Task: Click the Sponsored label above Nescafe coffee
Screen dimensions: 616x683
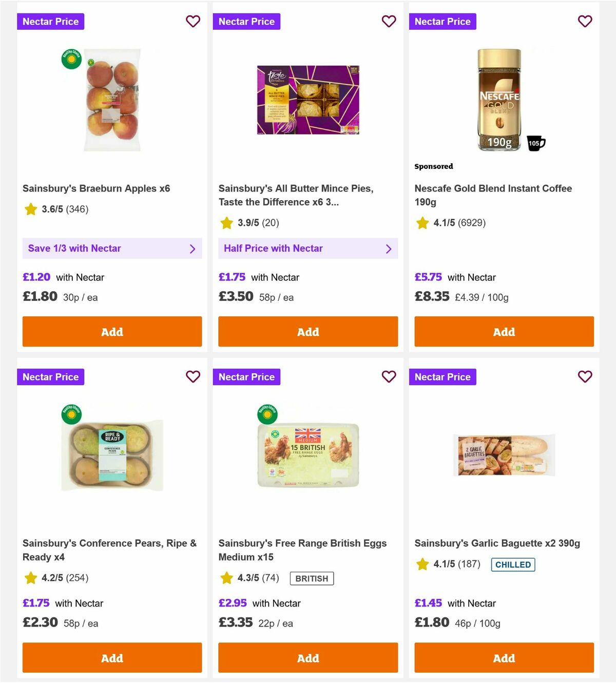Action: [x=434, y=166]
